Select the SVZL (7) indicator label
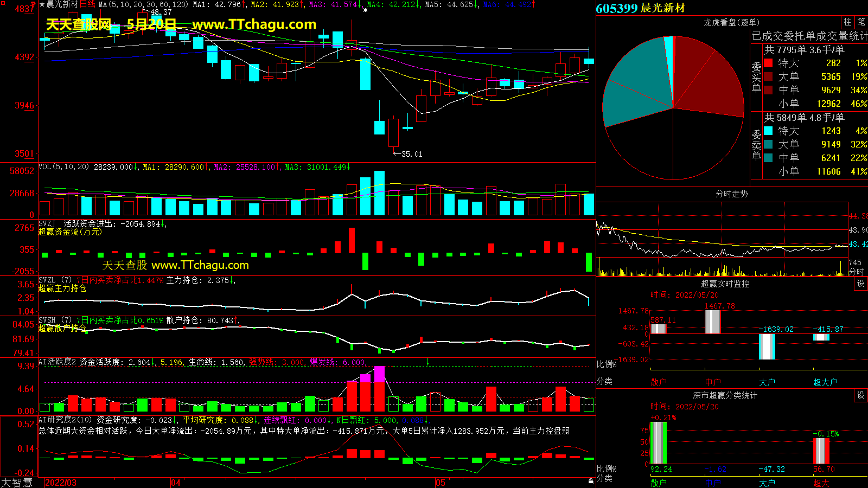 tap(55, 280)
